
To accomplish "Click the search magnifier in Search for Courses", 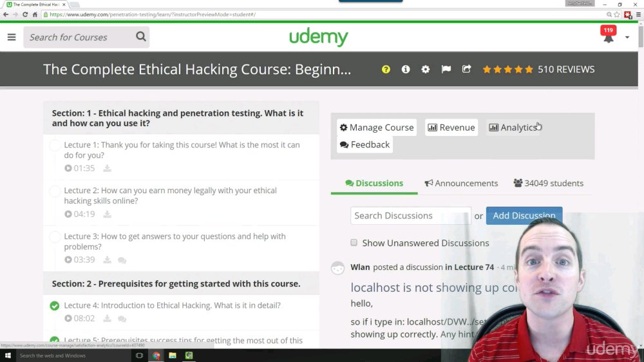I will pyautogui.click(x=141, y=37).
